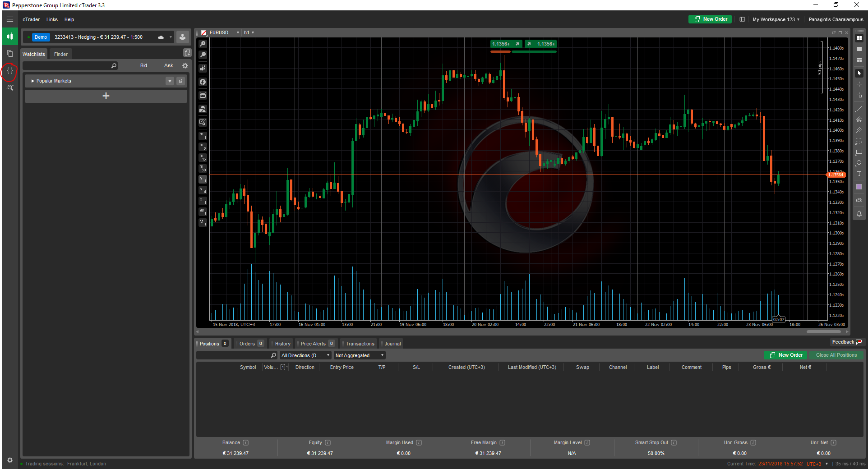Open the Help menu
The width and height of the screenshot is (868, 469).
69,19
